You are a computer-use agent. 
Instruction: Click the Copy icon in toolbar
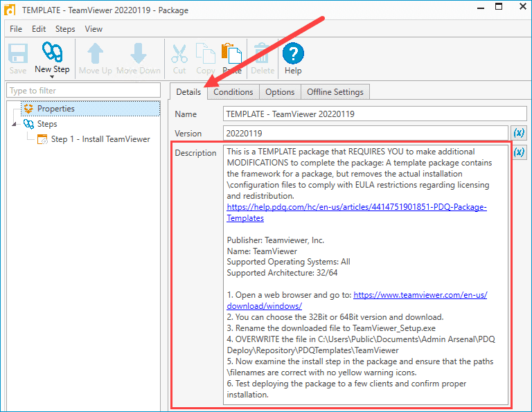[x=206, y=53]
